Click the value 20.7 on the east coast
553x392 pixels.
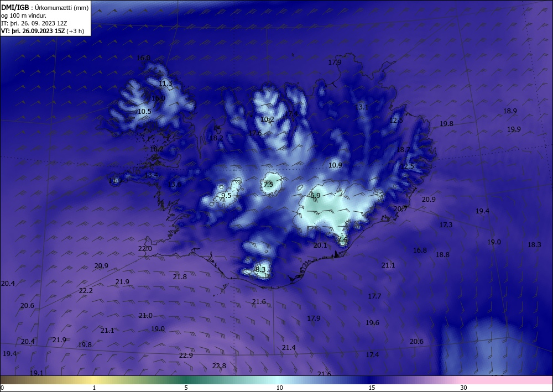click(400, 209)
